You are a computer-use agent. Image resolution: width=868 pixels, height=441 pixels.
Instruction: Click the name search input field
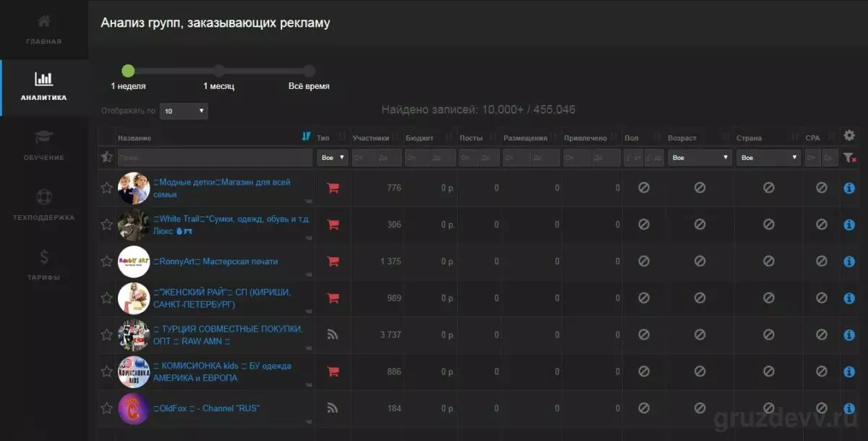click(215, 157)
